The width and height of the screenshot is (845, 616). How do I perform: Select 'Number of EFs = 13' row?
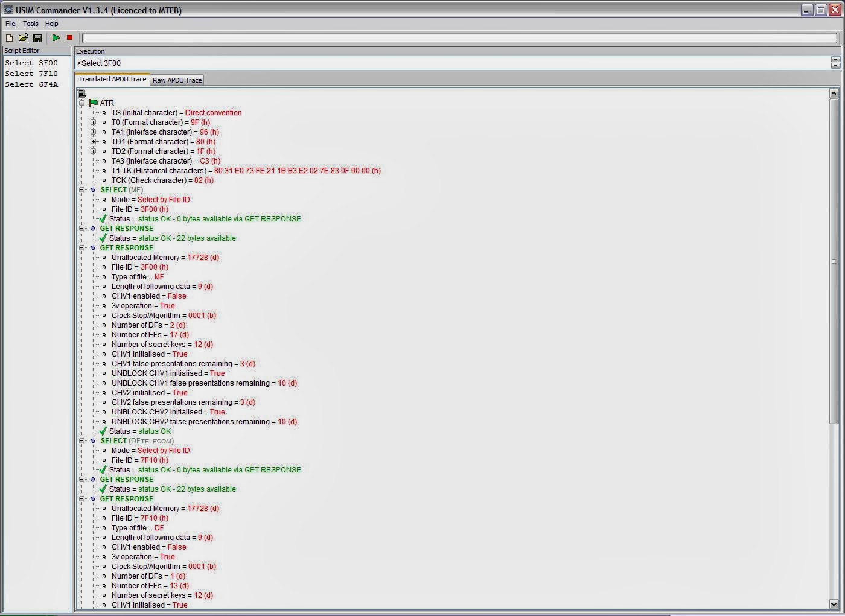click(150, 586)
